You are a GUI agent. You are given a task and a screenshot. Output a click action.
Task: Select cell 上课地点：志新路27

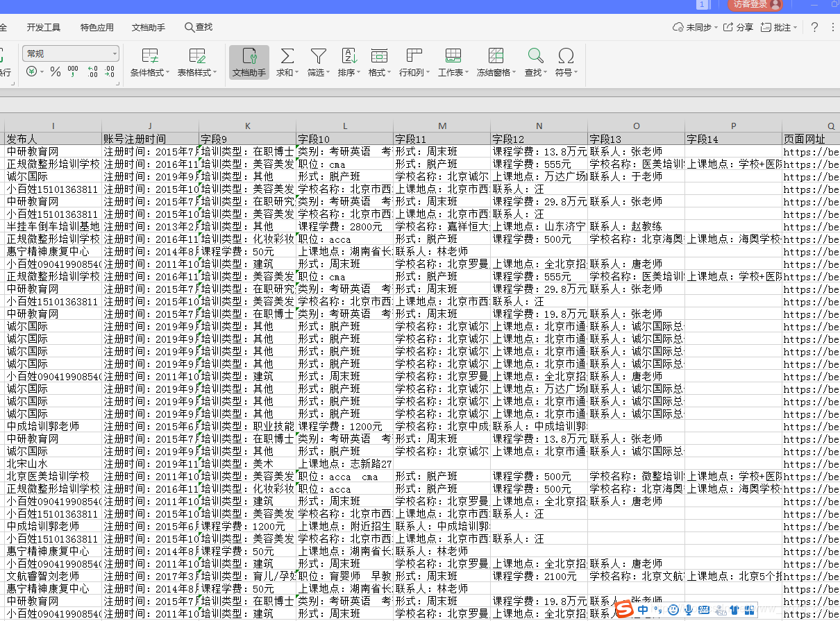tap(345, 464)
